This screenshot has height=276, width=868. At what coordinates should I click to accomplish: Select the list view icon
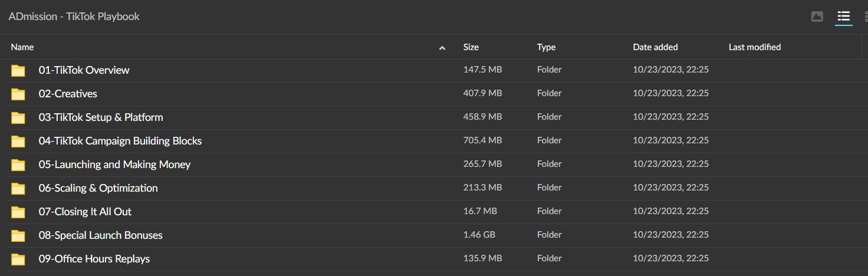tap(843, 17)
